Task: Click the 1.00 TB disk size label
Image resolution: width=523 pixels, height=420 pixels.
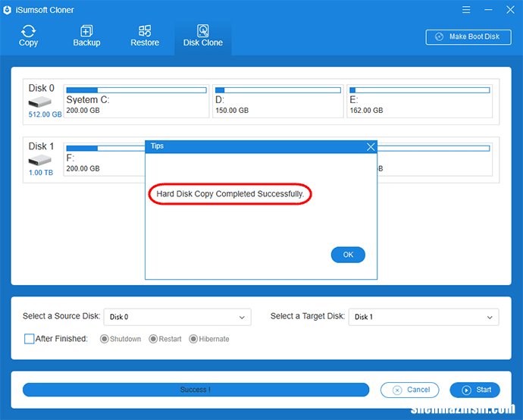Action: click(x=41, y=173)
